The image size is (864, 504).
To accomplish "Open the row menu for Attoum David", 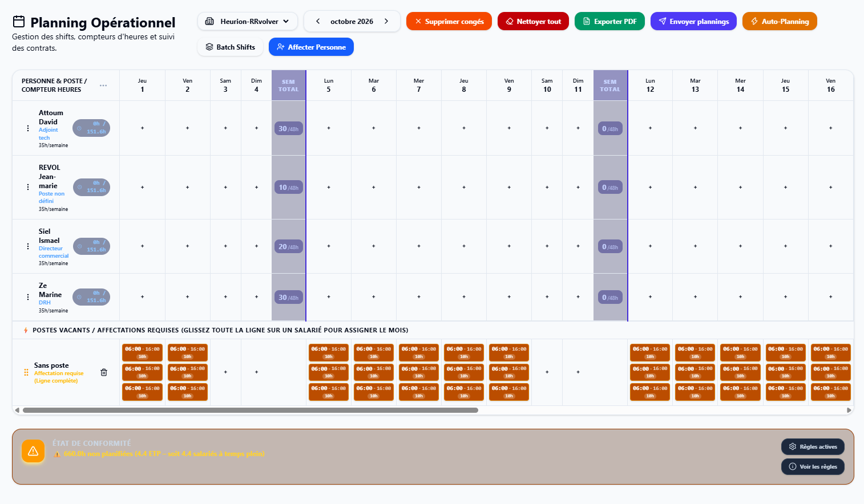I will click(28, 128).
